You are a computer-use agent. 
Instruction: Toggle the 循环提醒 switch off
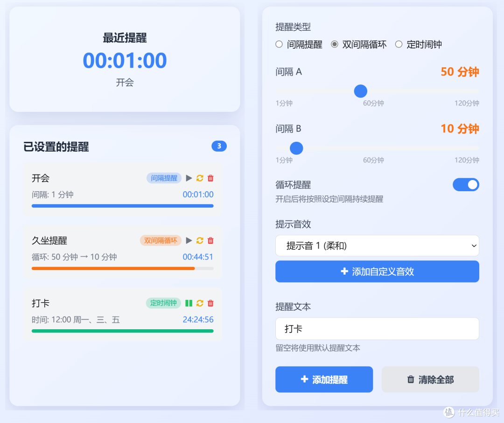click(x=466, y=185)
